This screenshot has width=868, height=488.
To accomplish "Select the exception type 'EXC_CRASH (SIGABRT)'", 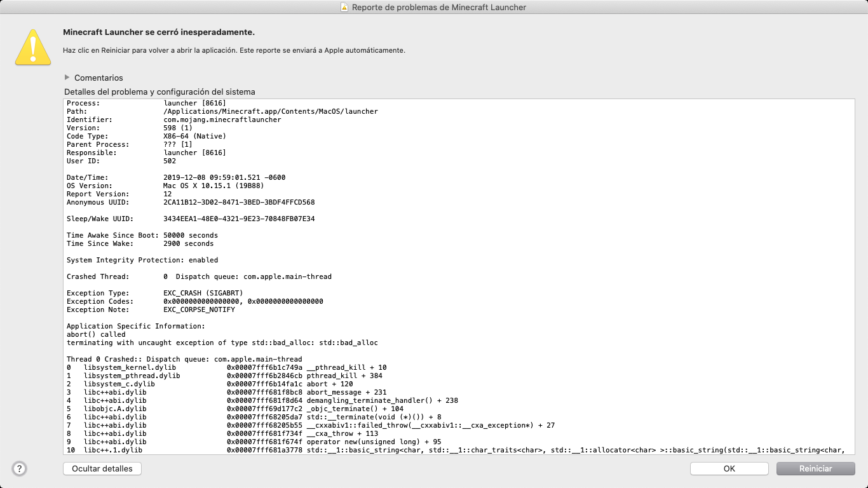I will [x=203, y=293].
